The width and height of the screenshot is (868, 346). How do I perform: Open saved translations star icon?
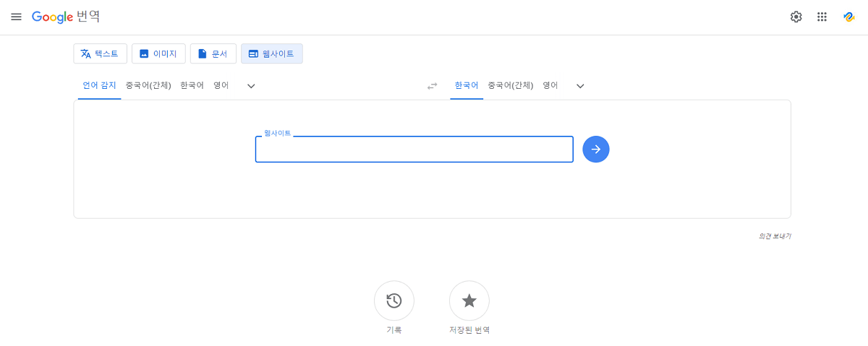pos(469,300)
